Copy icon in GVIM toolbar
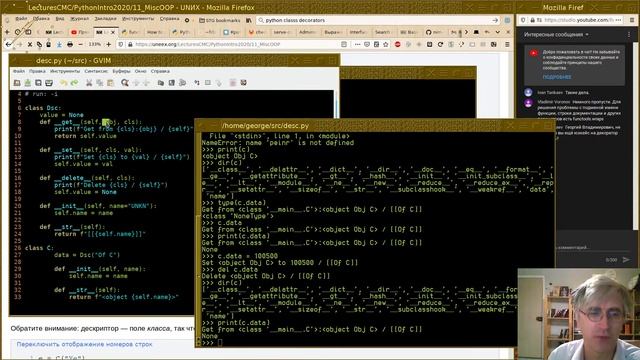640x360 pixels. (x=100, y=83)
